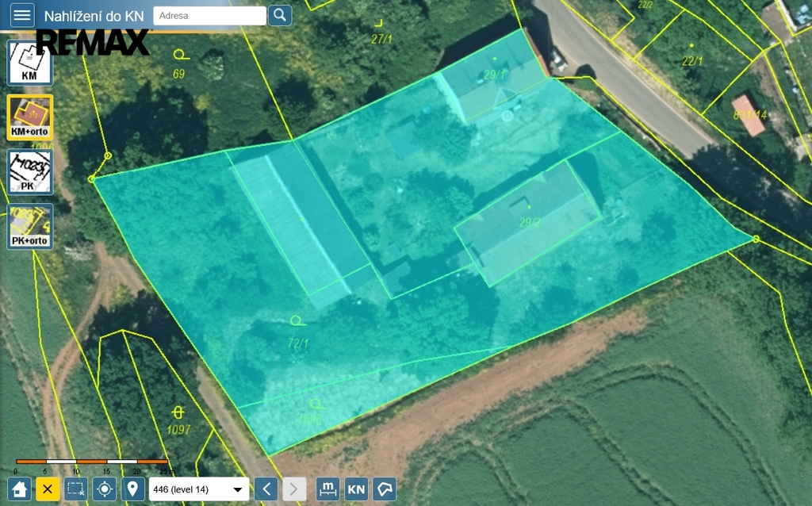Select the rectangle selection tool
Viewport: 812px width, 506px height.
75,489
